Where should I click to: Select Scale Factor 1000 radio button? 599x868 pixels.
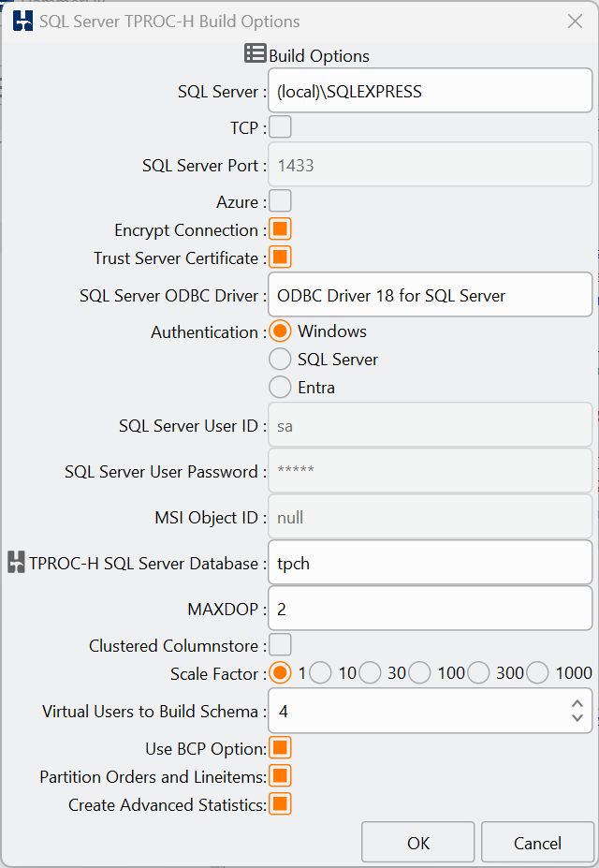537,673
